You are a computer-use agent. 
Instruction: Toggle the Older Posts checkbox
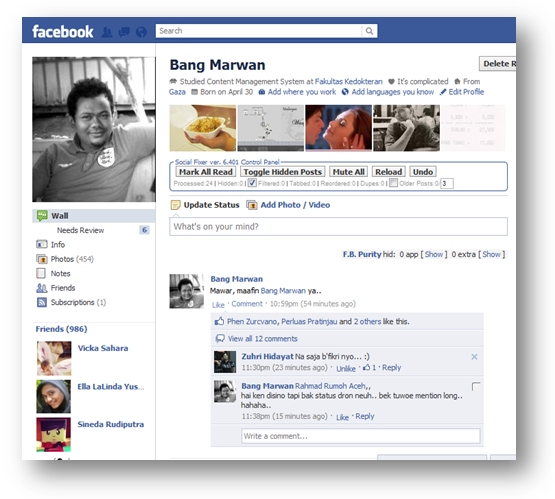[x=393, y=183]
